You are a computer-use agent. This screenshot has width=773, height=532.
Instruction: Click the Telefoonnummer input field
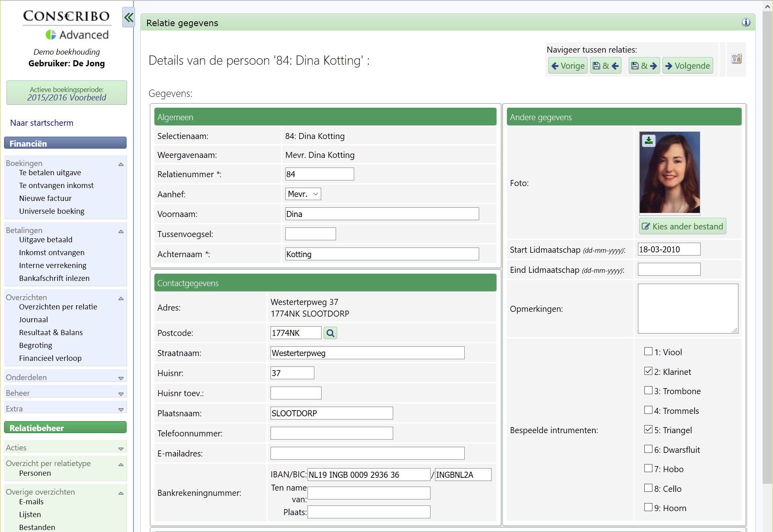point(332,433)
